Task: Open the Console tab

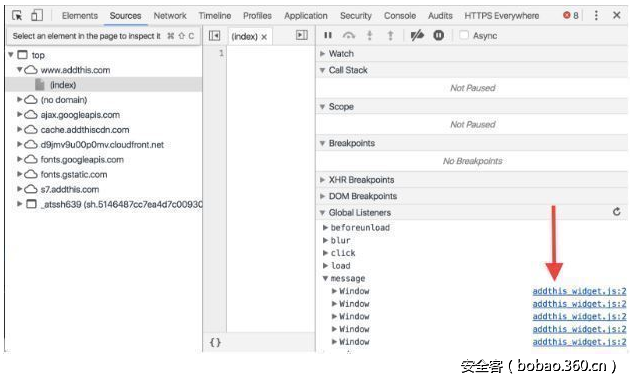Action: (400, 16)
